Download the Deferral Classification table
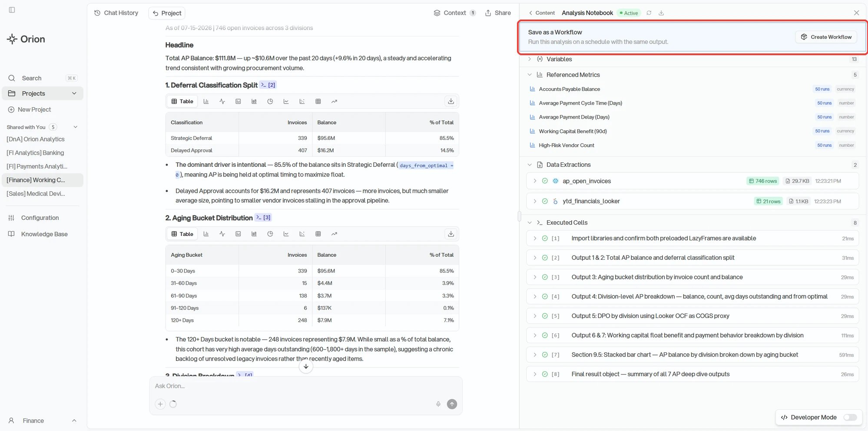The image size is (868, 431). (451, 101)
